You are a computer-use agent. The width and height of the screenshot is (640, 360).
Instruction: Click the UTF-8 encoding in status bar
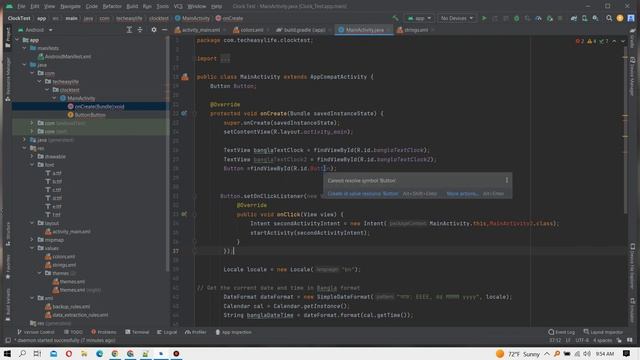582,340
